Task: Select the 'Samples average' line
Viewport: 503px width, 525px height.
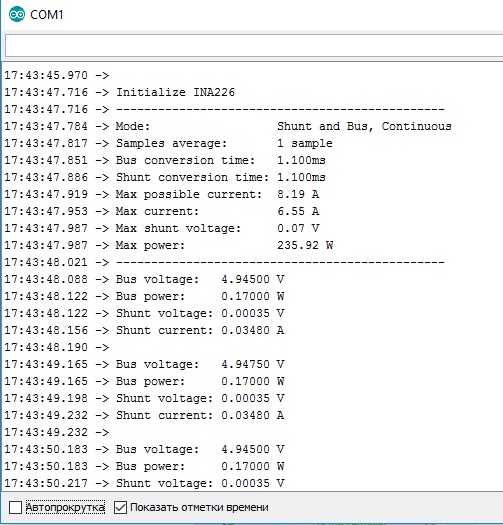Action: click(x=168, y=143)
